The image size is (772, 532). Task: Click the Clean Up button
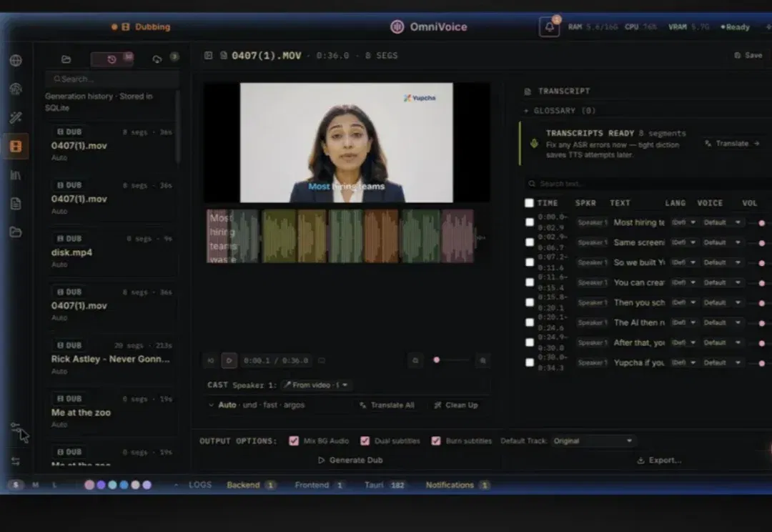[456, 405]
